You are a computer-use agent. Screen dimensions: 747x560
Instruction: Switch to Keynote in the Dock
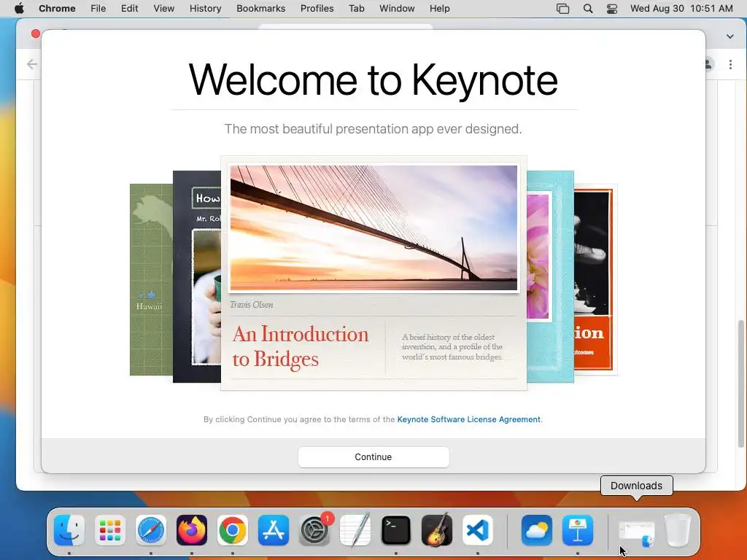(x=578, y=530)
